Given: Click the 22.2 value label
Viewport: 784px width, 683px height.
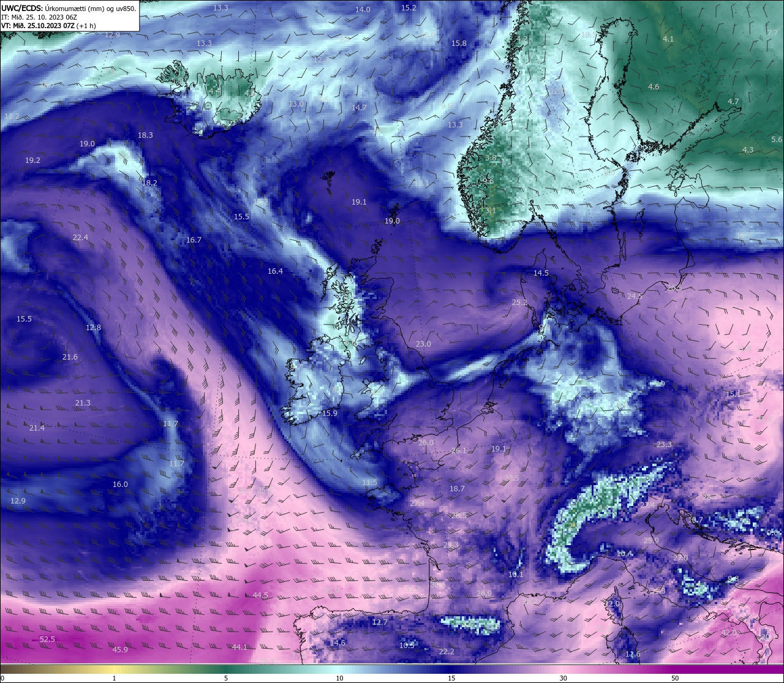Looking at the screenshot, I should tap(447, 651).
